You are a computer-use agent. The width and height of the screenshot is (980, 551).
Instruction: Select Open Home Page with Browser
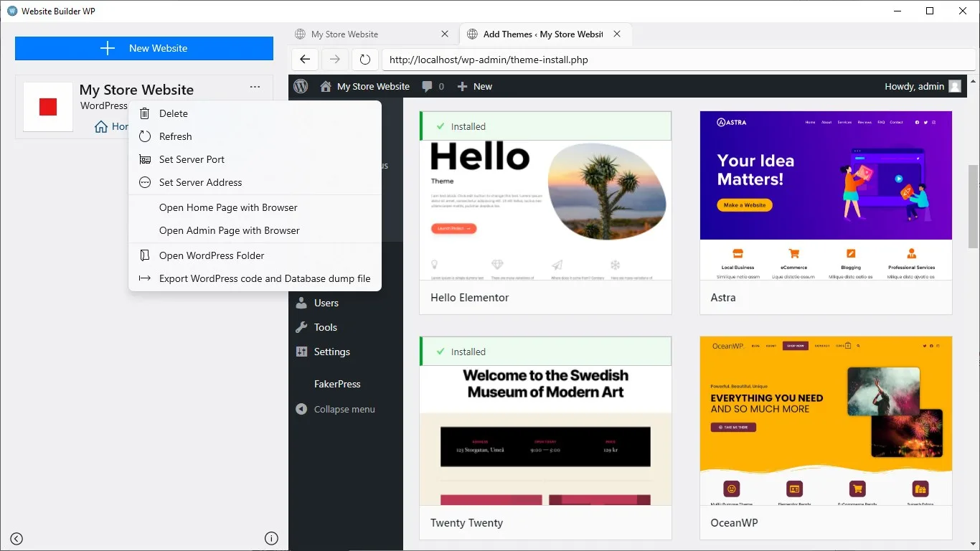pos(255,207)
